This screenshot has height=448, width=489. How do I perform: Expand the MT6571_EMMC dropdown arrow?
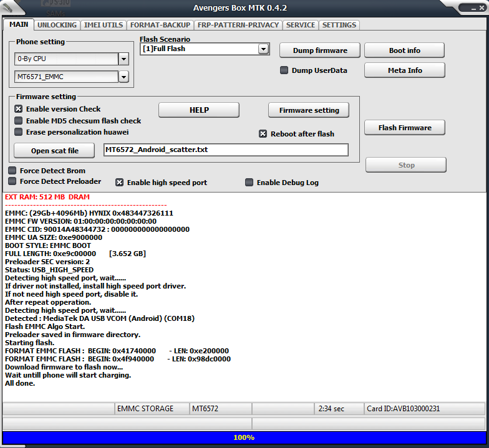(x=123, y=77)
